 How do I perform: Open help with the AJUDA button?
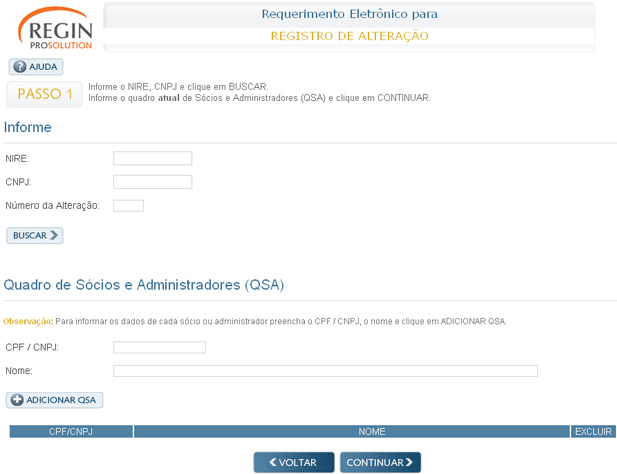[x=36, y=67]
